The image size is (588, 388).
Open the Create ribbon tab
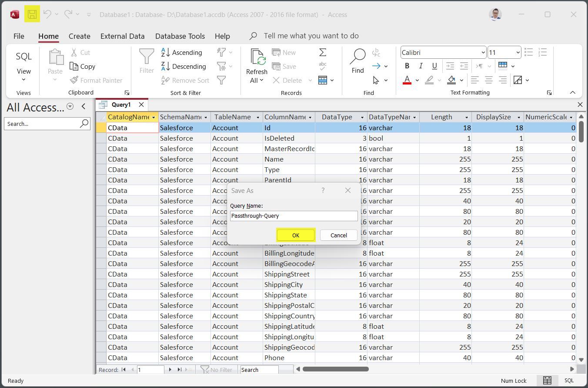[79, 36]
